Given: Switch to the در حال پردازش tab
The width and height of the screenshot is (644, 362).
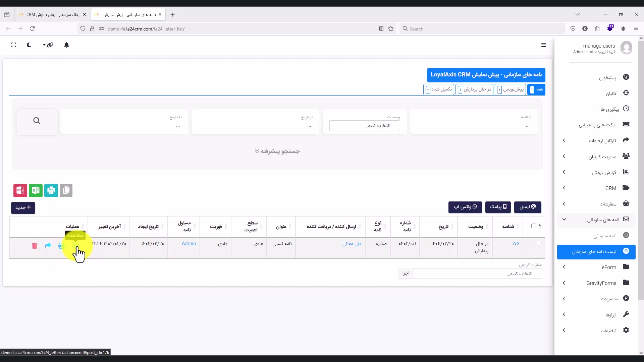Looking at the screenshot, I should pyautogui.click(x=474, y=89).
